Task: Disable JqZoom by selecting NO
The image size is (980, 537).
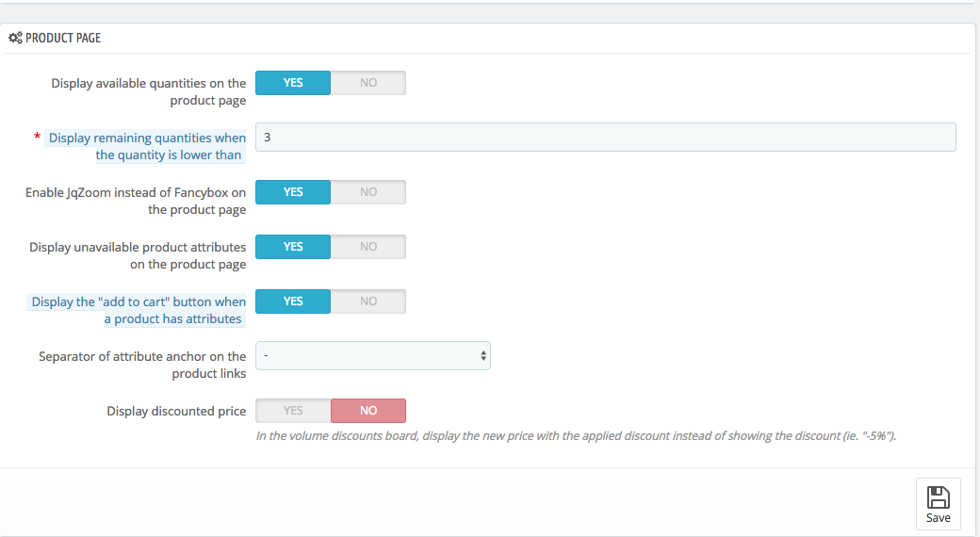Action: (368, 192)
